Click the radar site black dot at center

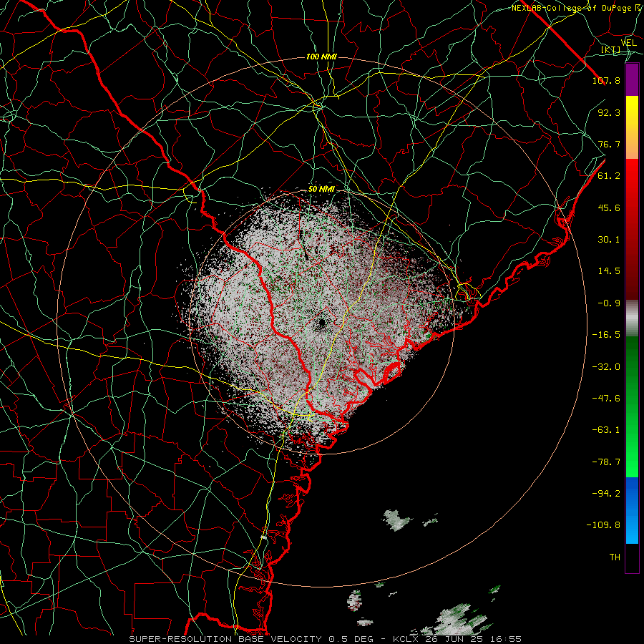click(321, 323)
